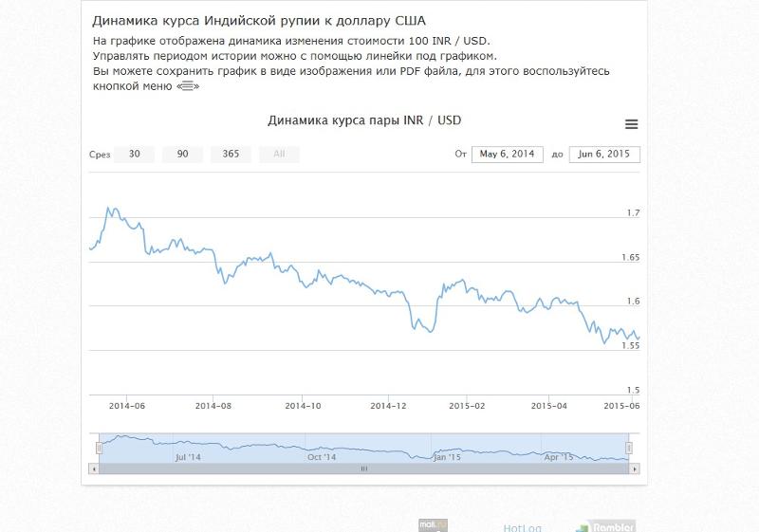Open the chart hamburger context menu

(x=631, y=124)
